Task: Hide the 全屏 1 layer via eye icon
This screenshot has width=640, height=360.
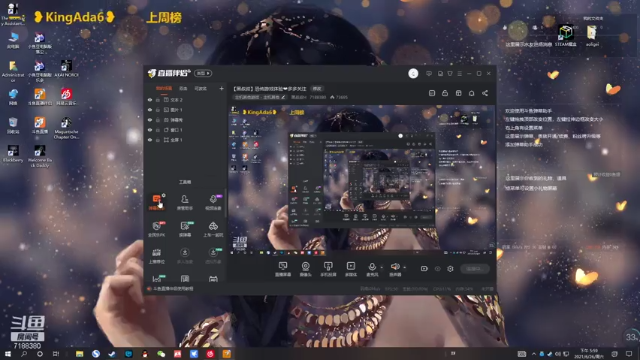Action: (150, 140)
